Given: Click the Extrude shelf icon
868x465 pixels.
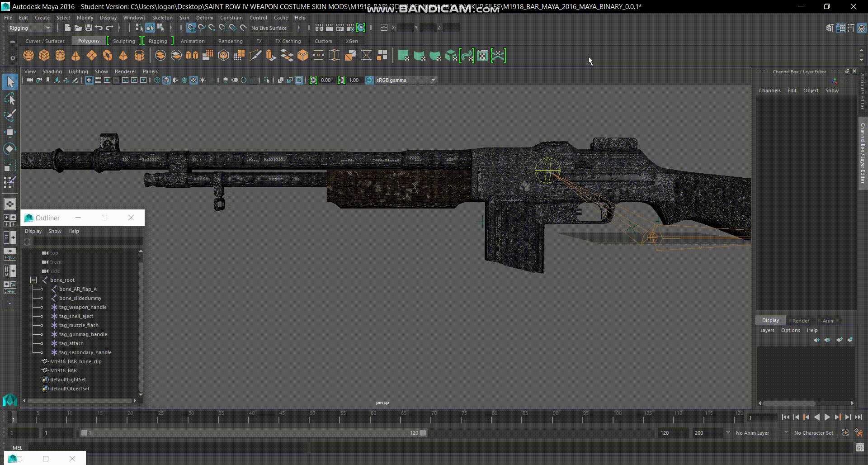Looking at the screenshot, I should [271, 56].
